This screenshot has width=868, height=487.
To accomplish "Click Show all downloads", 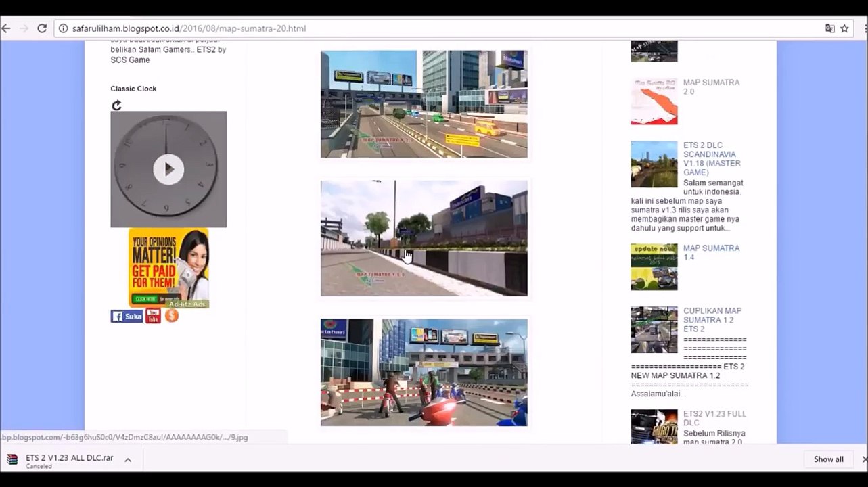I will 829,459.
